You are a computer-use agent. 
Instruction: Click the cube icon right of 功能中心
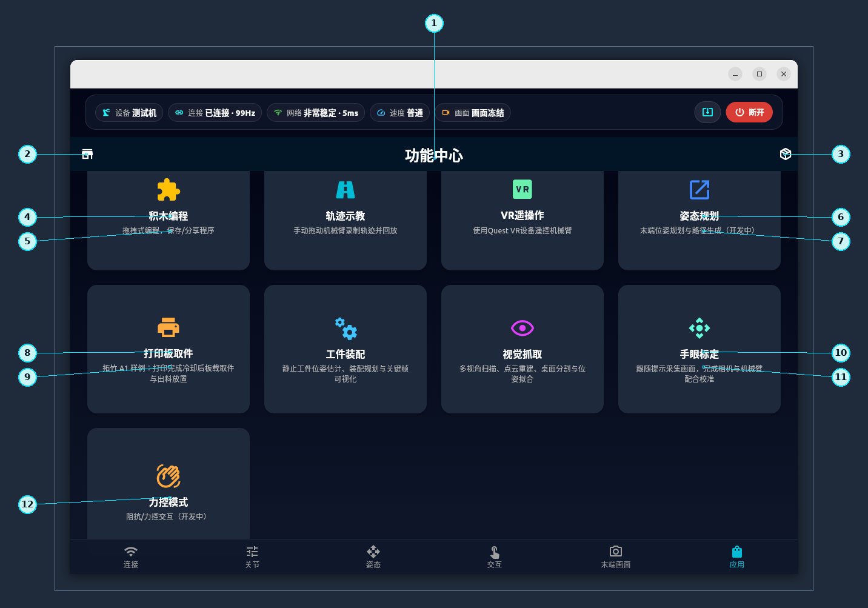786,154
